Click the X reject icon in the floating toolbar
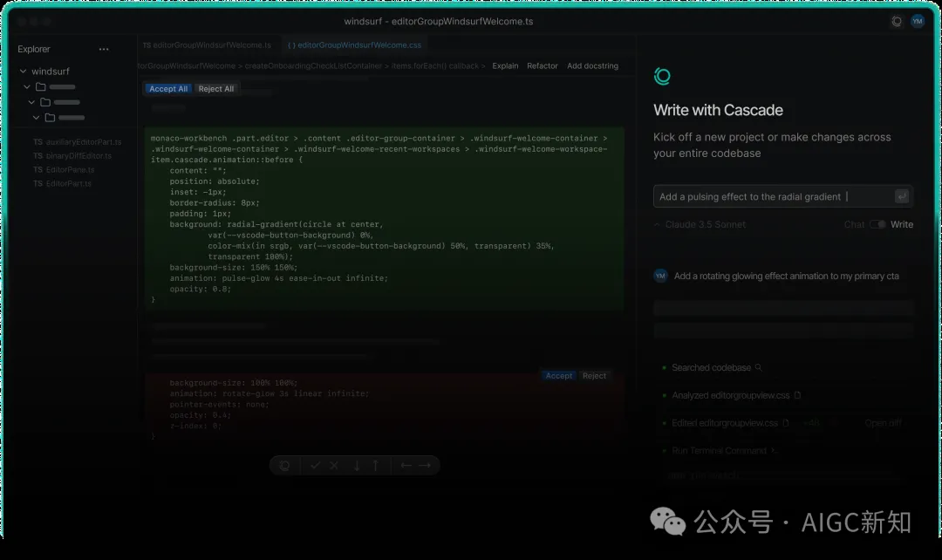 pos(334,465)
